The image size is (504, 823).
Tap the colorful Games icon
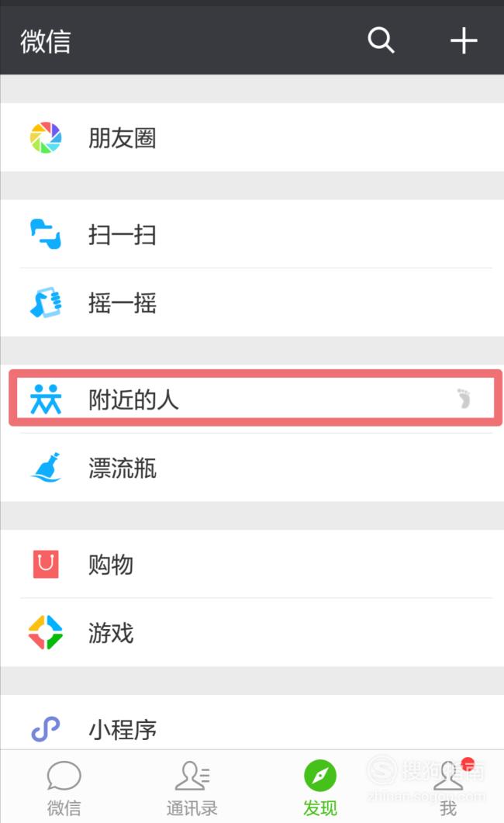pos(46,632)
